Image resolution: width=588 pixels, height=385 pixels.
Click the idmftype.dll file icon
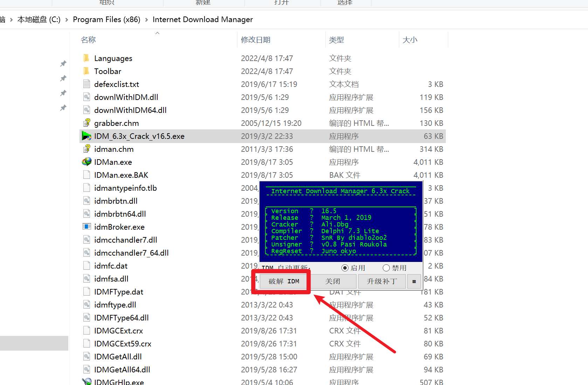[x=87, y=305]
